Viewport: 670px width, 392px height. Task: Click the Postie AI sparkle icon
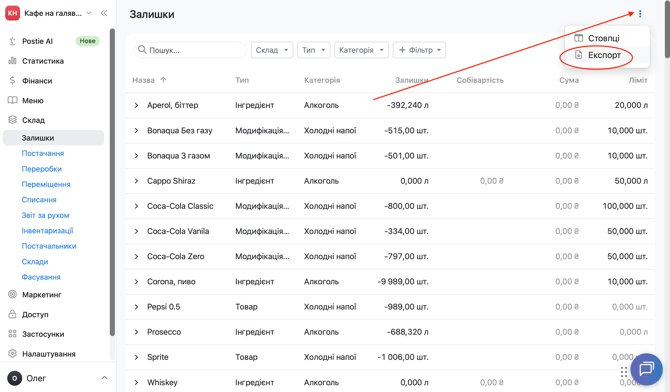(x=12, y=41)
